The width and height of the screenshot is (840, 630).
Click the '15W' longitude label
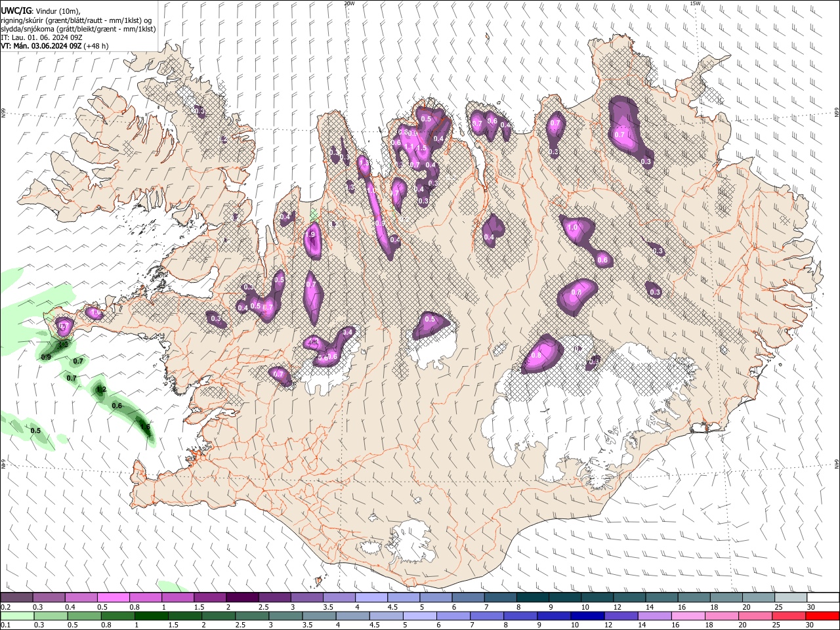pos(695,3)
